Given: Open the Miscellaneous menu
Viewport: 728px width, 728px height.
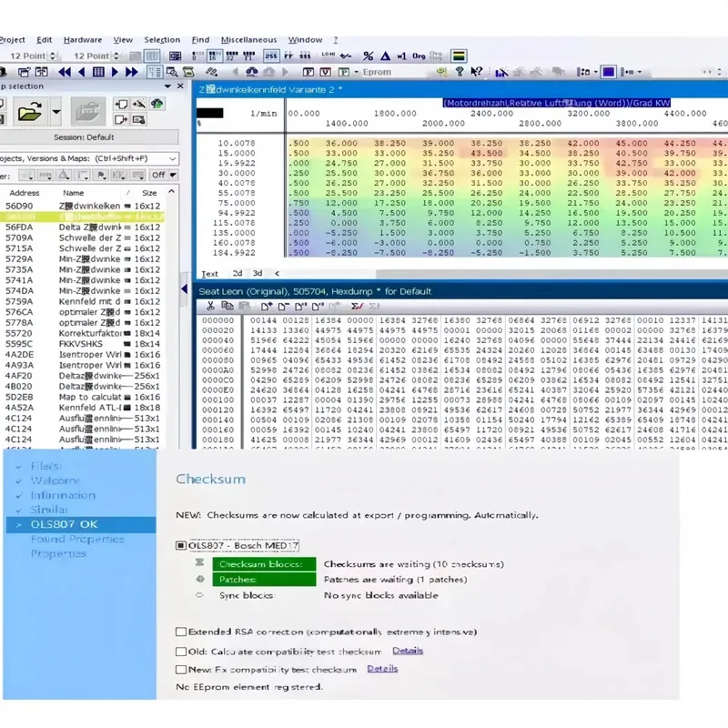Looking at the screenshot, I should click(x=248, y=39).
